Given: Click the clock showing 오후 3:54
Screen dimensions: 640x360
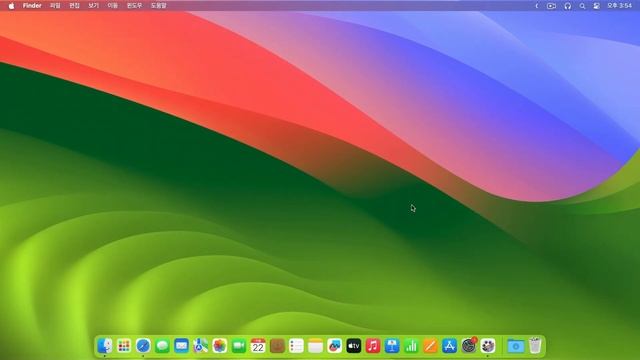Looking at the screenshot, I should click(x=620, y=6).
